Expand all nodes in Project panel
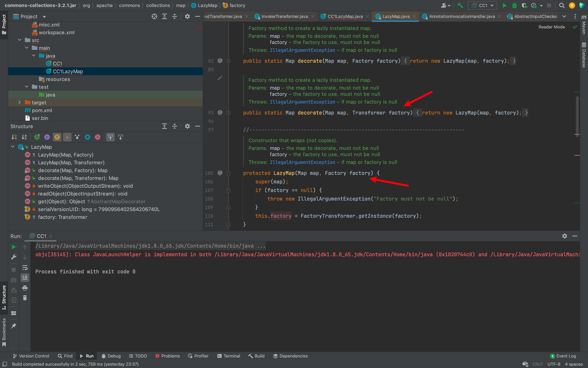The image size is (588, 368). (x=164, y=16)
